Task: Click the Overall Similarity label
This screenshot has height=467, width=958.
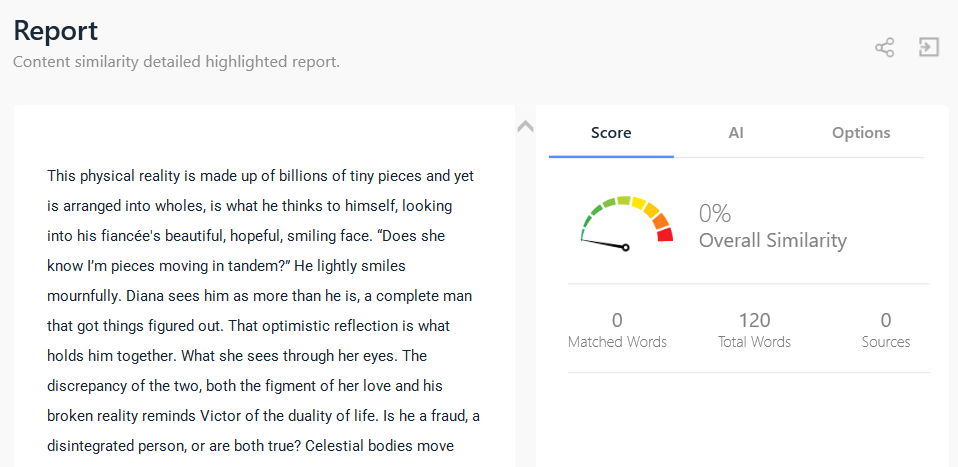Action: coord(772,240)
